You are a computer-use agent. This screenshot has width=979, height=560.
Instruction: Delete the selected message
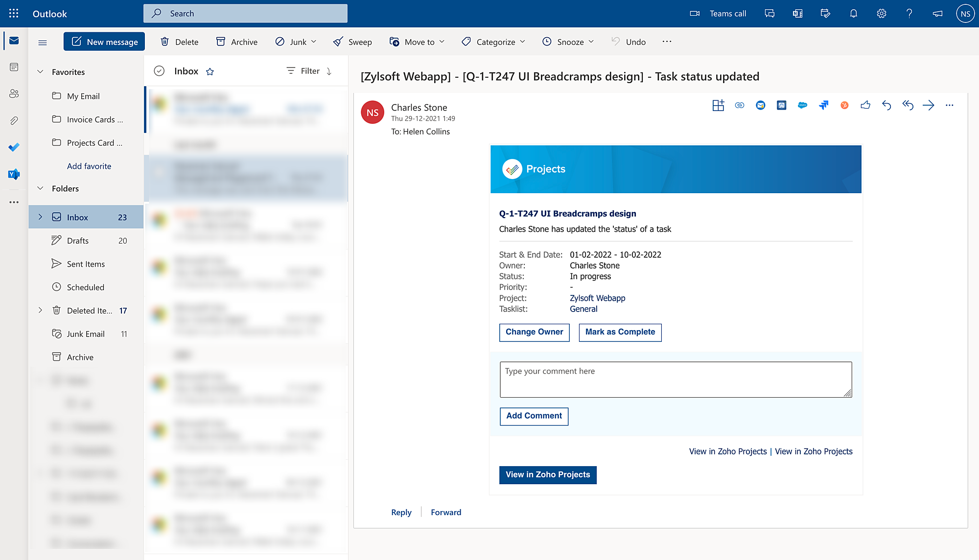179,42
